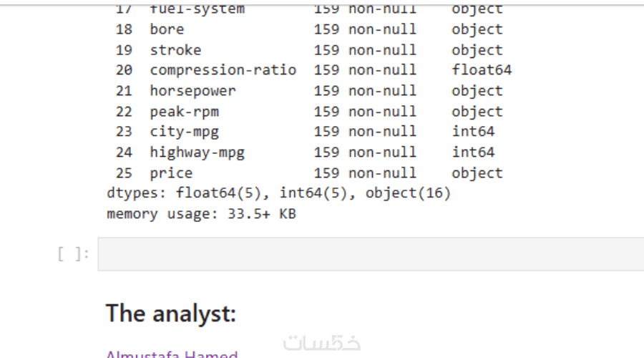The image size is (644, 358).
Task: Click the memory usage line
Action: pos(201,213)
